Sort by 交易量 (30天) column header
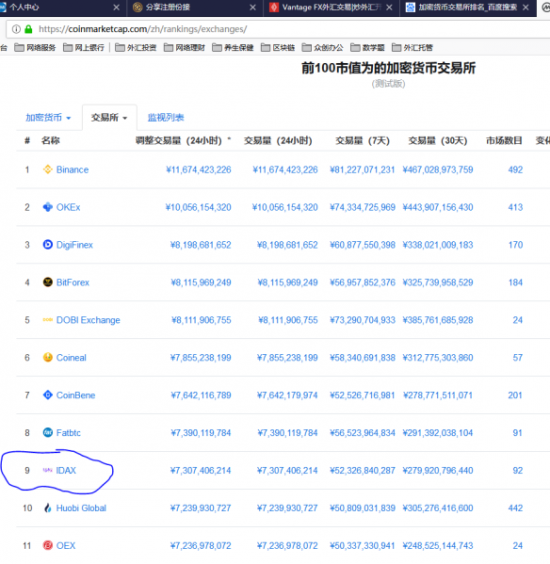The height and width of the screenshot is (564, 550). tap(438, 140)
